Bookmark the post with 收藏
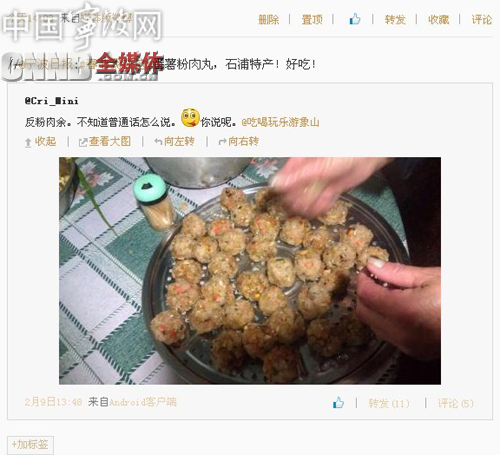The image size is (500, 455). point(438,20)
